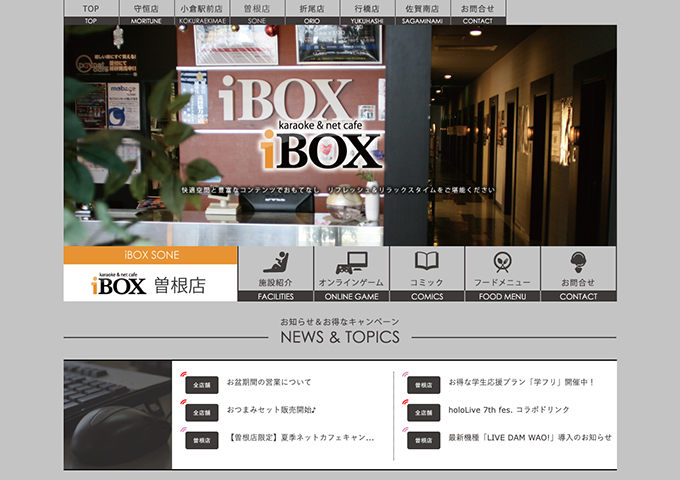
Task: Open news お得な学生応援プラン「学フリ」開催中
Action: 521,382
